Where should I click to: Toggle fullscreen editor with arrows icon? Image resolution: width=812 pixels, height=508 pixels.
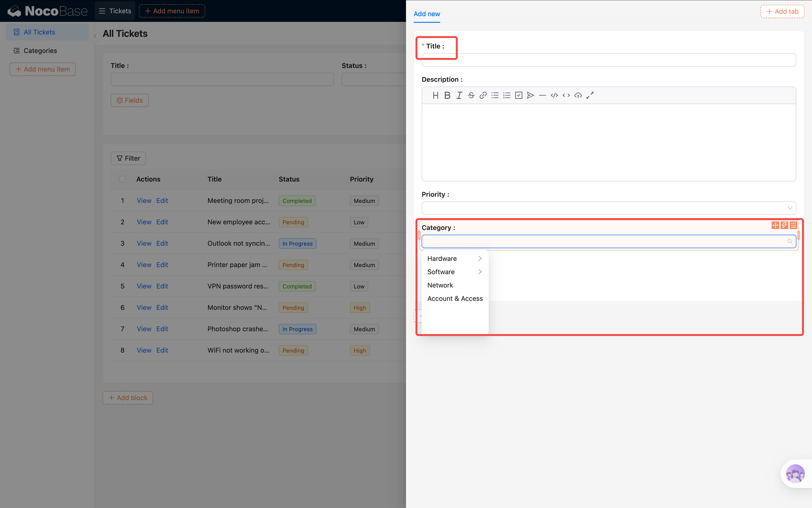590,96
